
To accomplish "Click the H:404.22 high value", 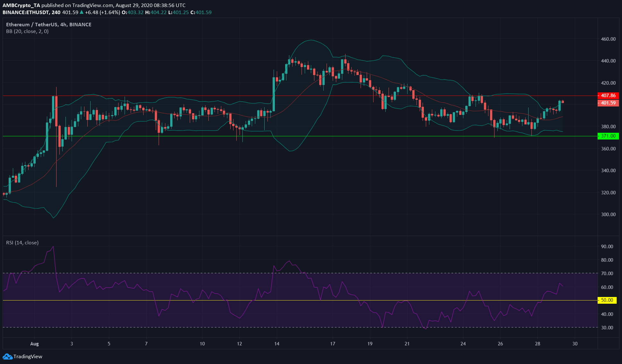I will tap(156, 13).
